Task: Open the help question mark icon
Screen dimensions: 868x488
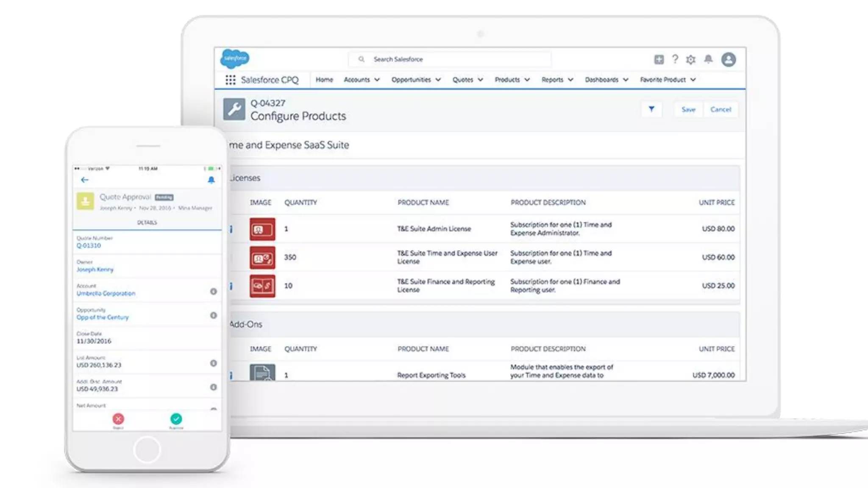Action: [675, 59]
